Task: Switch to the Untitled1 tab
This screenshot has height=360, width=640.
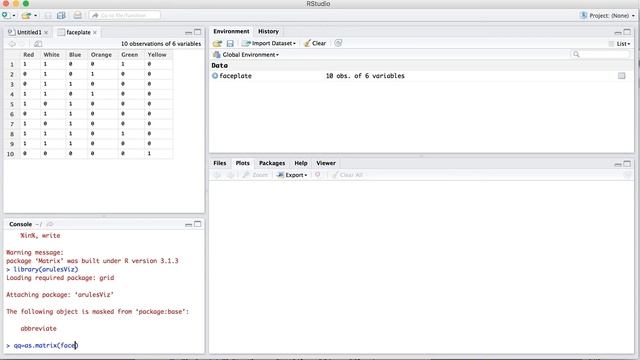Action: click(29, 32)
